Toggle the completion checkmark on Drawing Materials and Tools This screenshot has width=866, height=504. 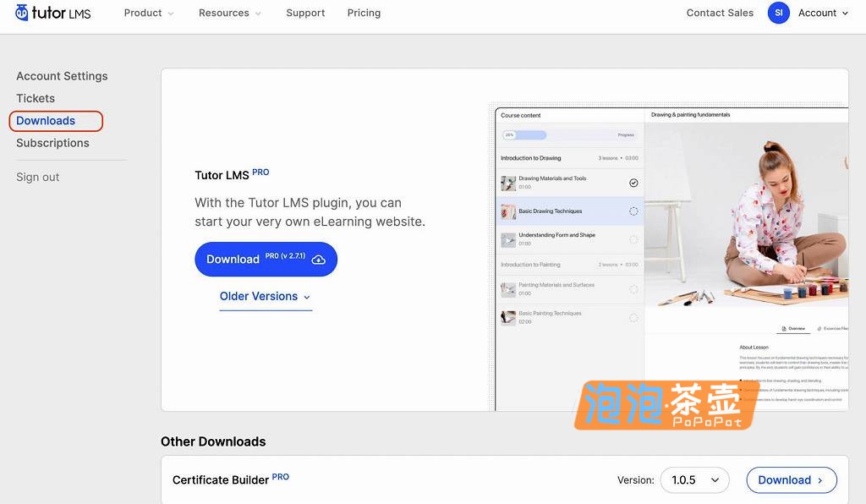click(633, 183)
